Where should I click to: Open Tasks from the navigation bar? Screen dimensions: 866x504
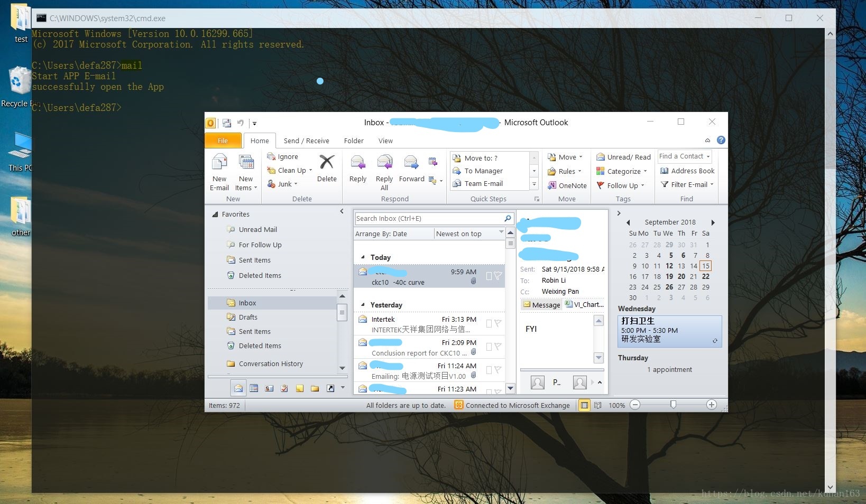tap(284, 388)
